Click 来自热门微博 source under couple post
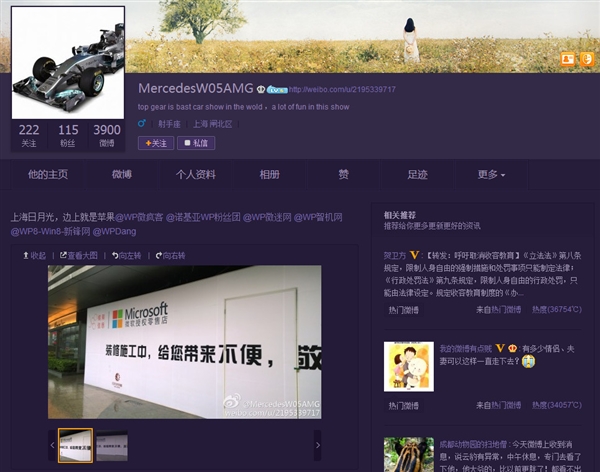The width and height of the screenshot is (600, 472). tap(499, 405)
